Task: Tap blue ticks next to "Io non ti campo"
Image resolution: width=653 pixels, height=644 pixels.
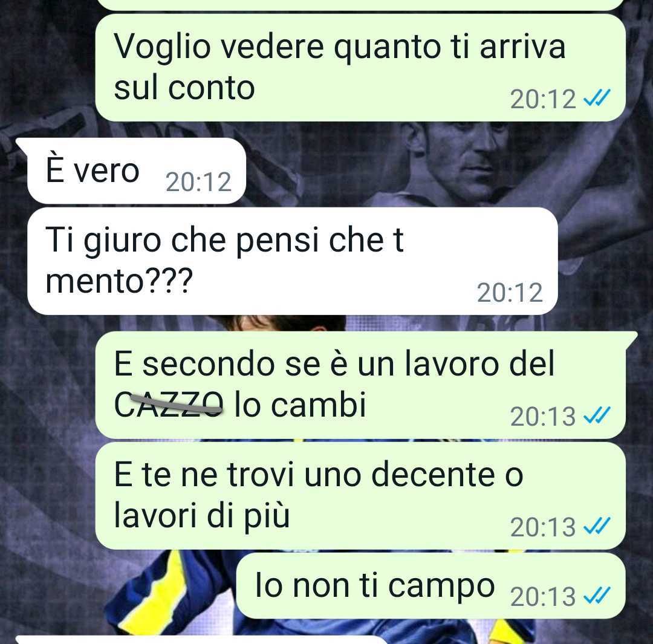Action: (597, 595)
